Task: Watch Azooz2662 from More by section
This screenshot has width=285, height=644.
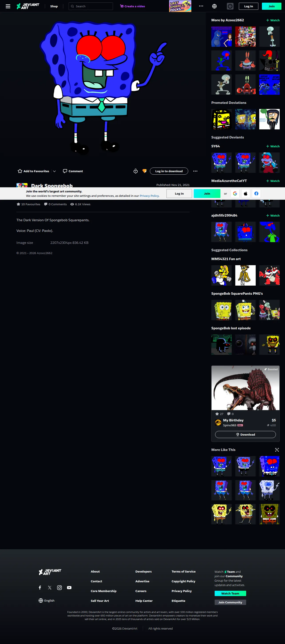Action: pos(273,20)
